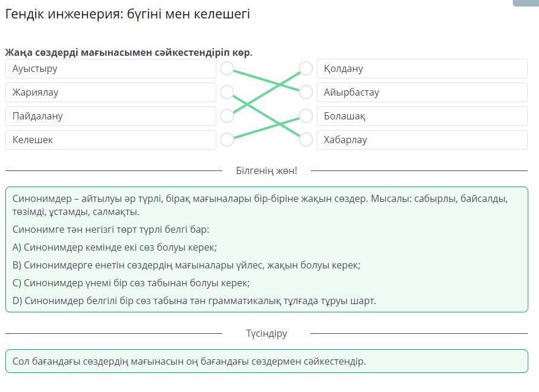
Task: Click the gray button in top-right corner
Action: (525, 3)
